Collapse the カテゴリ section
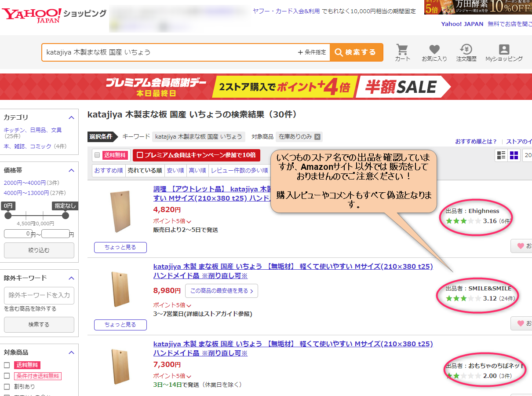This screenshot has height=396, width=532. (71, 117)
